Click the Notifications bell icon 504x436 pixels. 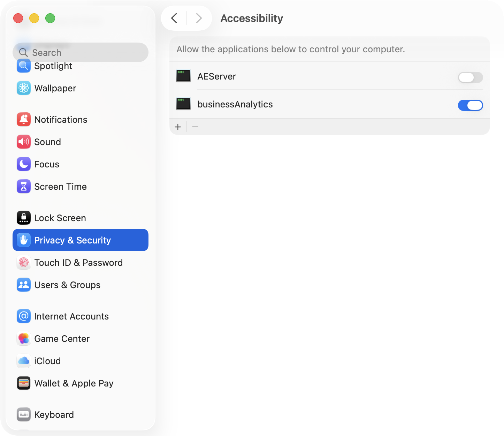tap(24, 120)
